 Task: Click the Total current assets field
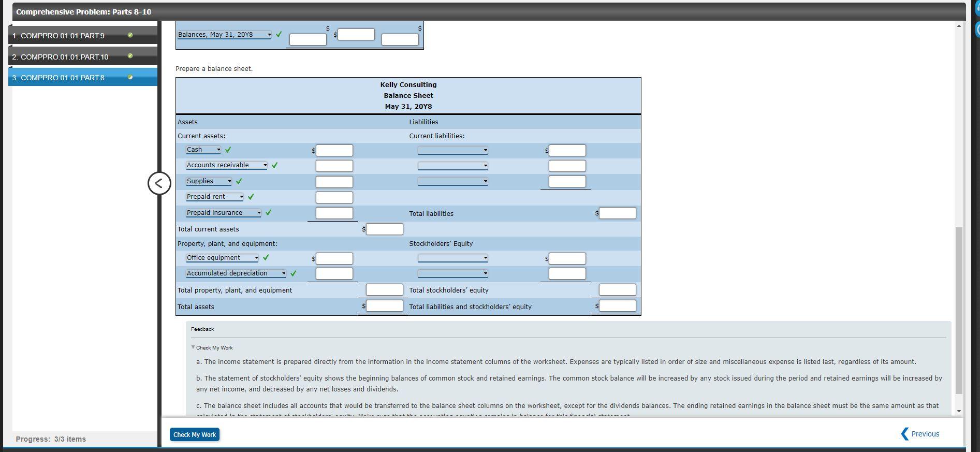point(385,229)
